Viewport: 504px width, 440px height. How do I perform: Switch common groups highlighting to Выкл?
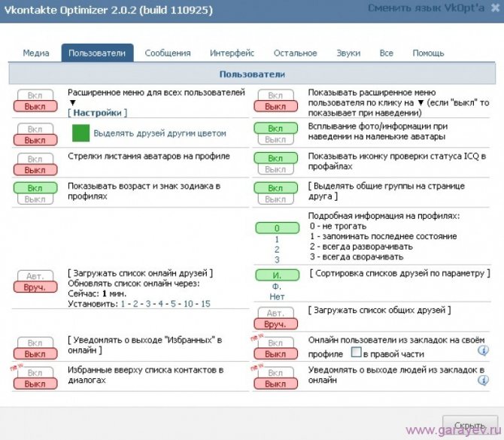tap(275, 199)
